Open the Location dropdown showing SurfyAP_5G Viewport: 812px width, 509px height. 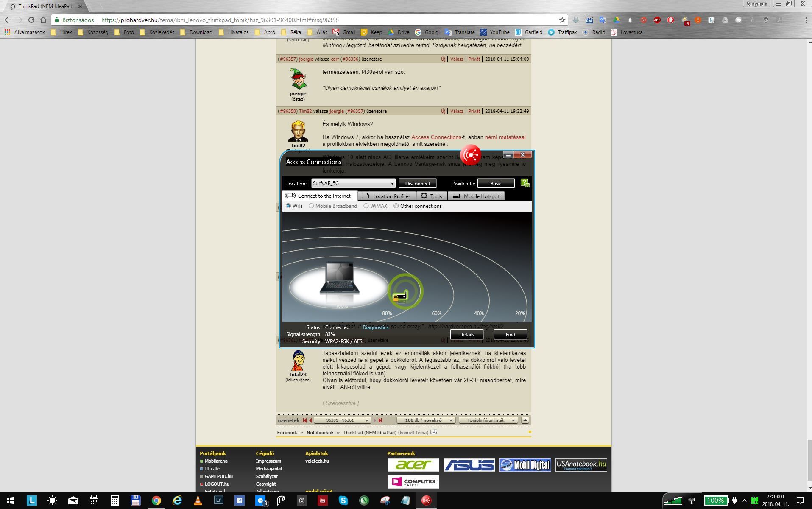[353, 183]
